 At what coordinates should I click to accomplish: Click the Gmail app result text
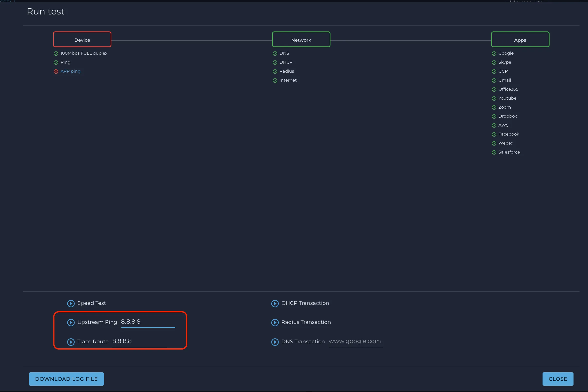click(505, 80)
